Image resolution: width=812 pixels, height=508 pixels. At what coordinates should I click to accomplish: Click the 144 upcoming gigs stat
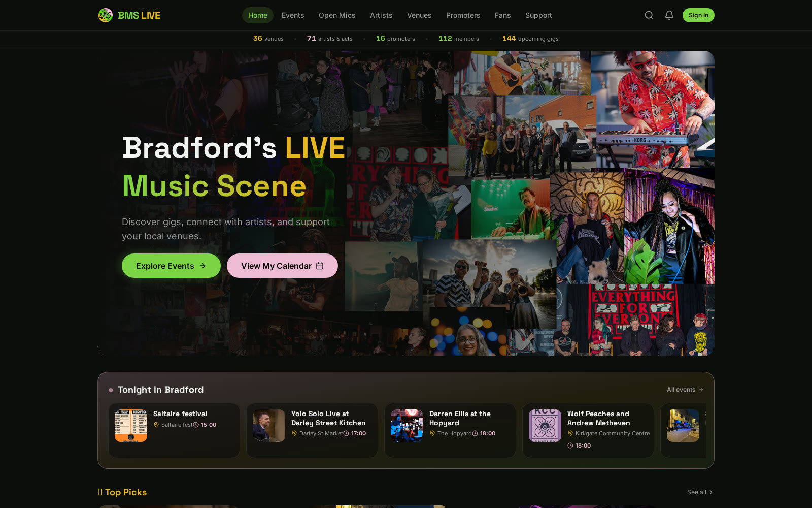[x=530, y=38]
